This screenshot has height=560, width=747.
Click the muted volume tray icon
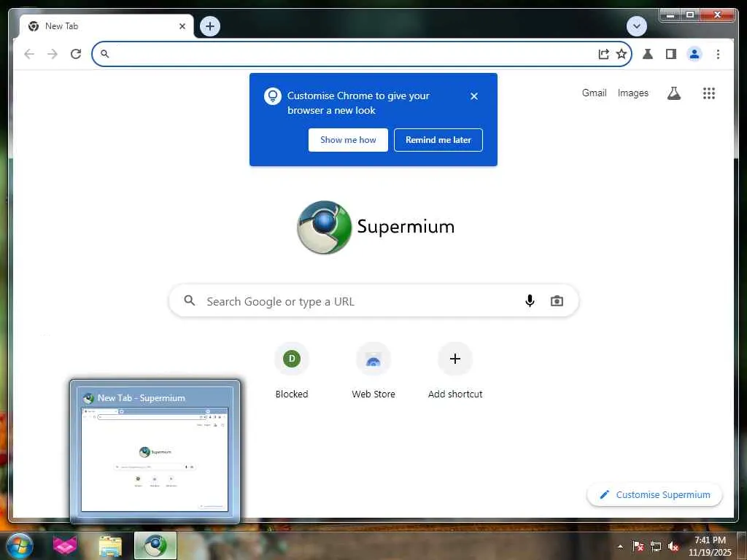673,547
